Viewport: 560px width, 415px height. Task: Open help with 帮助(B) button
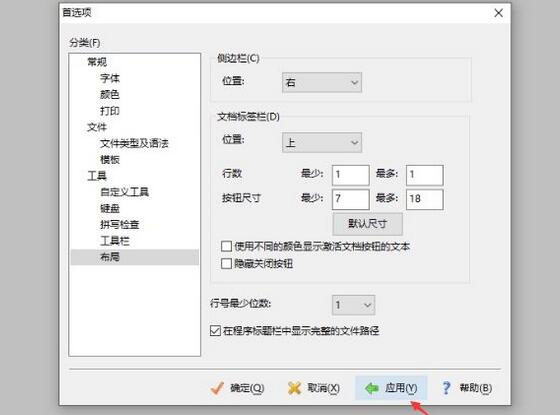467,388
